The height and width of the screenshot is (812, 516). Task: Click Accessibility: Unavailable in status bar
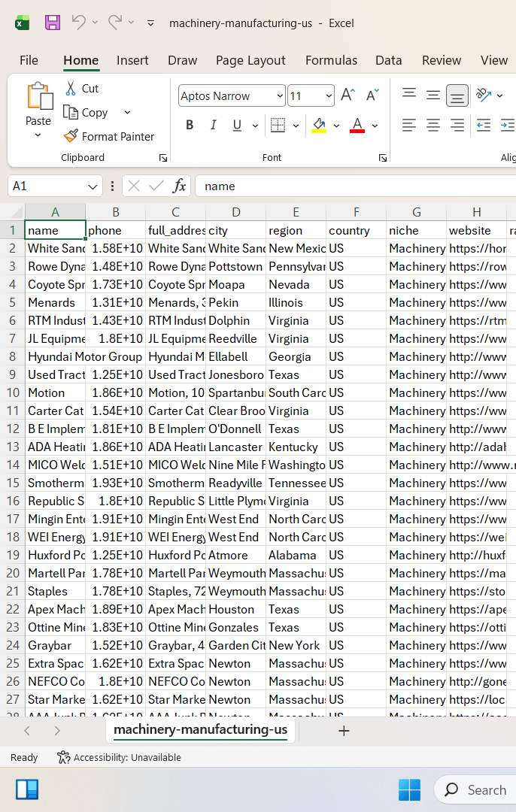click(119, 758)
